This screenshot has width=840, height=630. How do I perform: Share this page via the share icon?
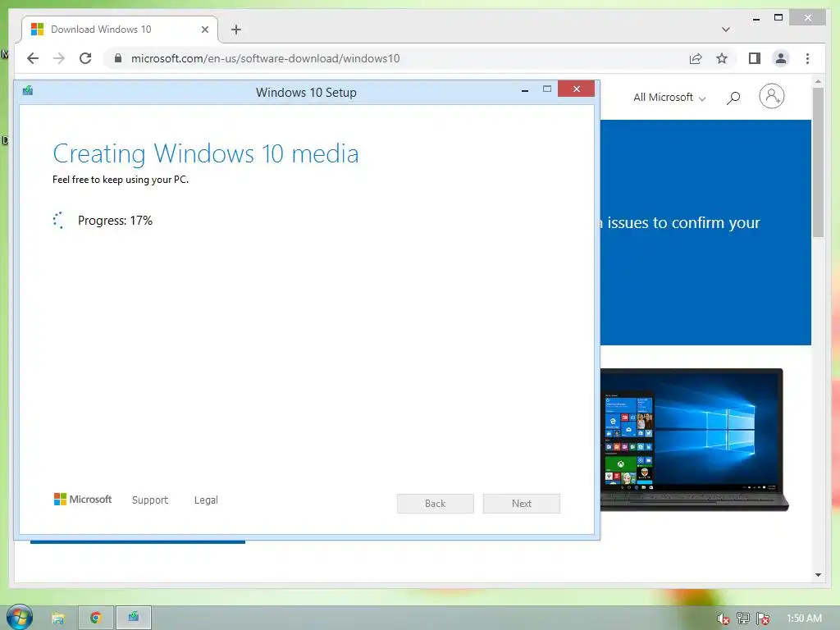tap(696, 58)
